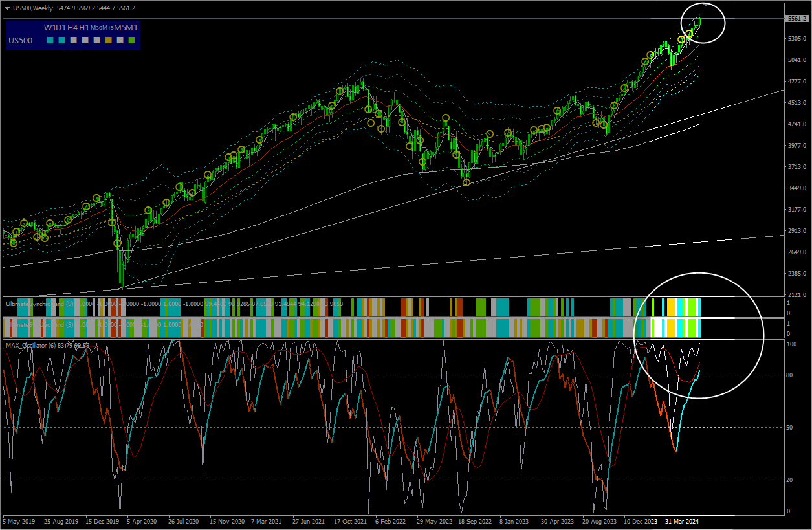Image resolution: width=812 pixels, height=530 pixels.
Task: Click the 30 Apr 2023 date label
Action: point(558,521)
